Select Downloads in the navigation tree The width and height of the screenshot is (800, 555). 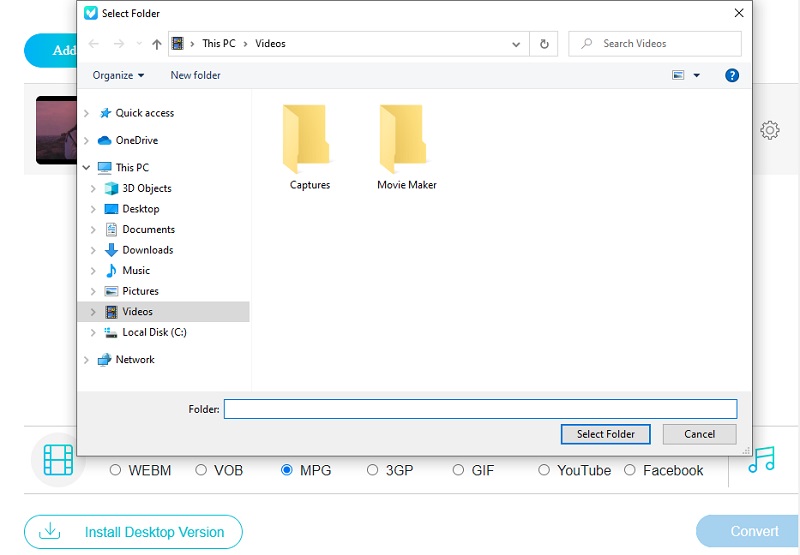147,250
